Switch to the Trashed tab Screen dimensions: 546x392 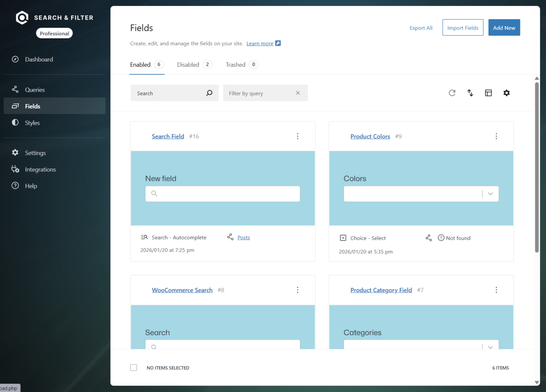click(242, 65)
